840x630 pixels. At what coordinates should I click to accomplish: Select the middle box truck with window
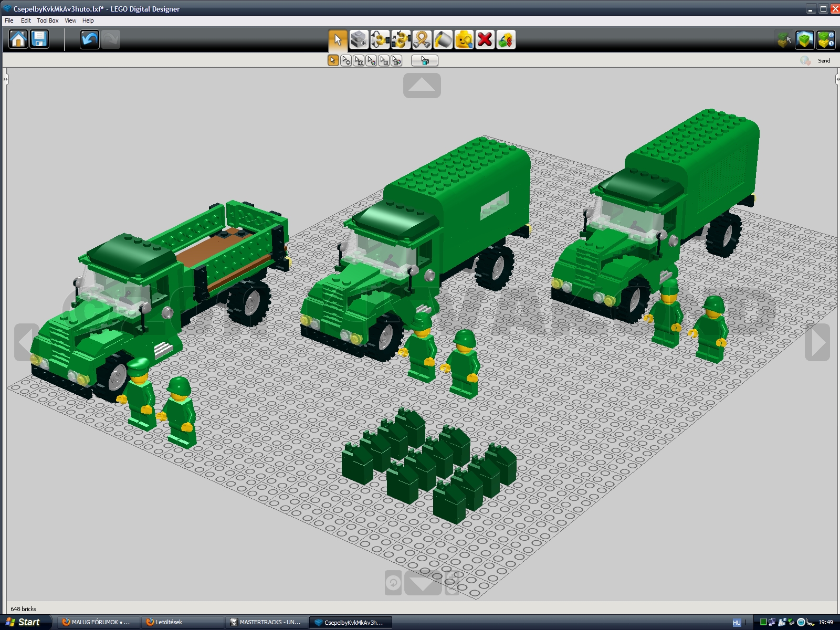(x=416, y=249)
